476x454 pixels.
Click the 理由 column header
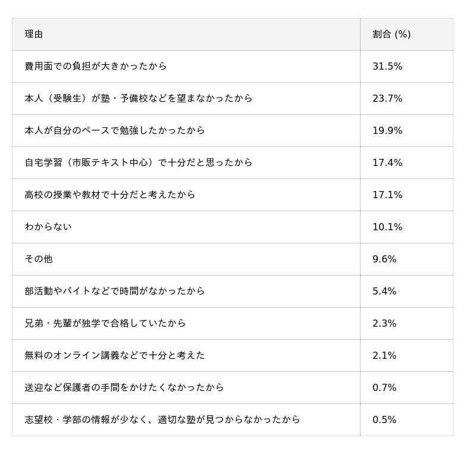coord(34,35)
